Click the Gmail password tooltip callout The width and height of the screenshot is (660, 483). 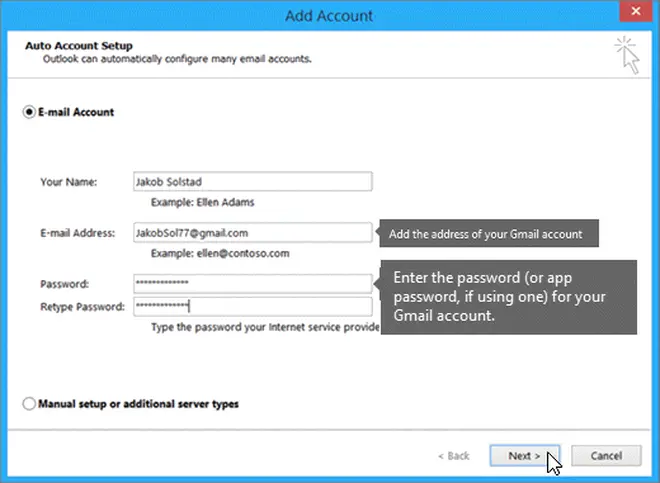click(x=510, y=297)
